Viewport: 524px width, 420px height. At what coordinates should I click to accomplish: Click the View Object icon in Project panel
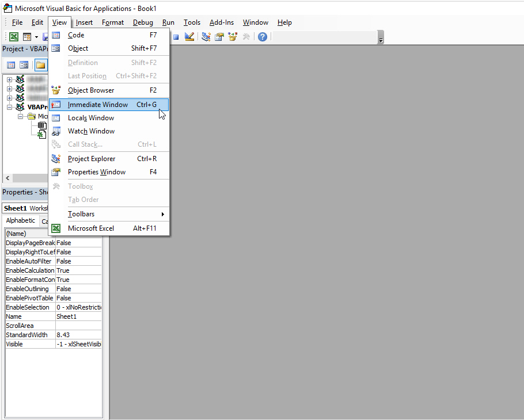pyautogui.click(x=24, y=65)
